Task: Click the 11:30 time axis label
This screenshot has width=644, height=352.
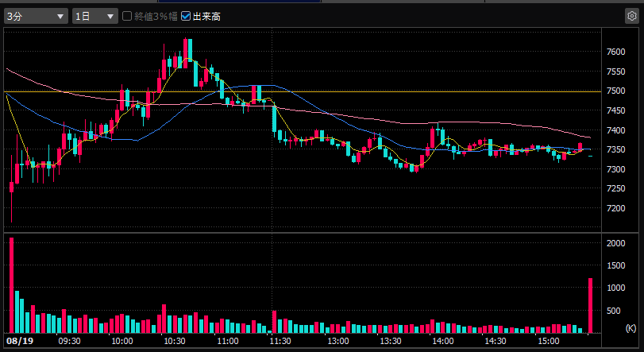Action: click(x=280, y=341)
